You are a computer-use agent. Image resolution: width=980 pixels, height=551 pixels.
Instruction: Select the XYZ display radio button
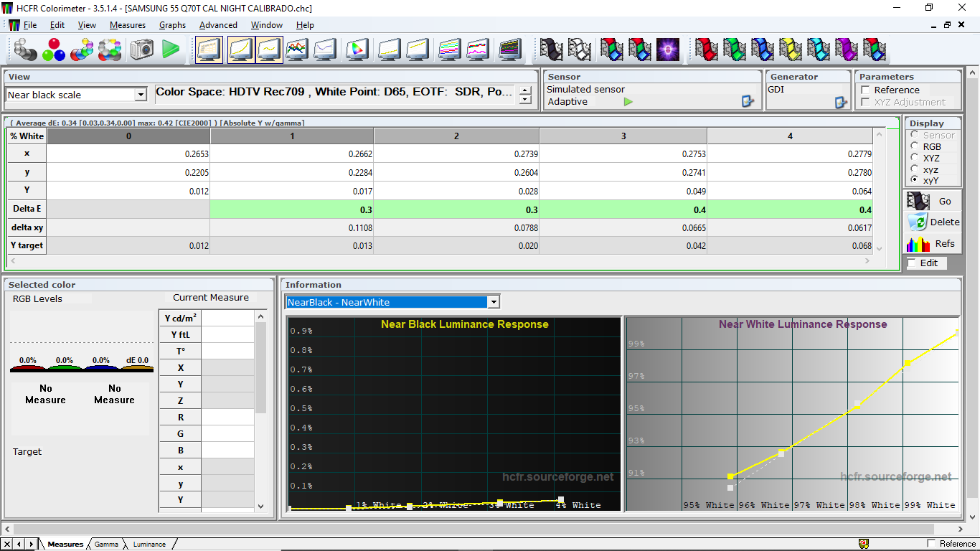coord(914,158)
